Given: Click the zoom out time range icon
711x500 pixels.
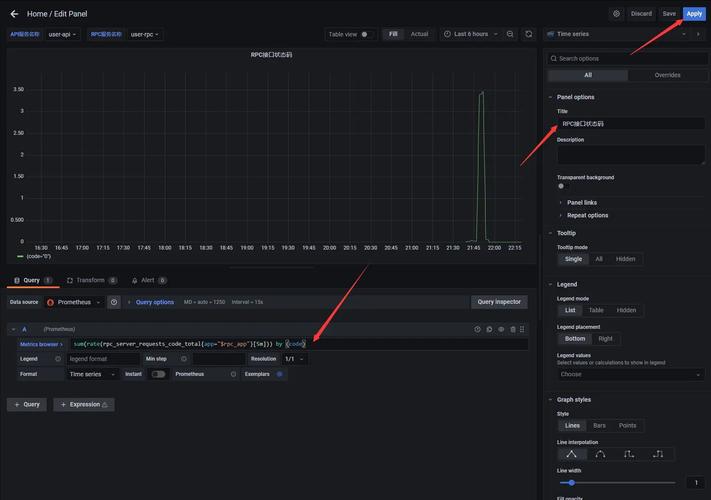Looking at the screenshot, I should [510, 34].
